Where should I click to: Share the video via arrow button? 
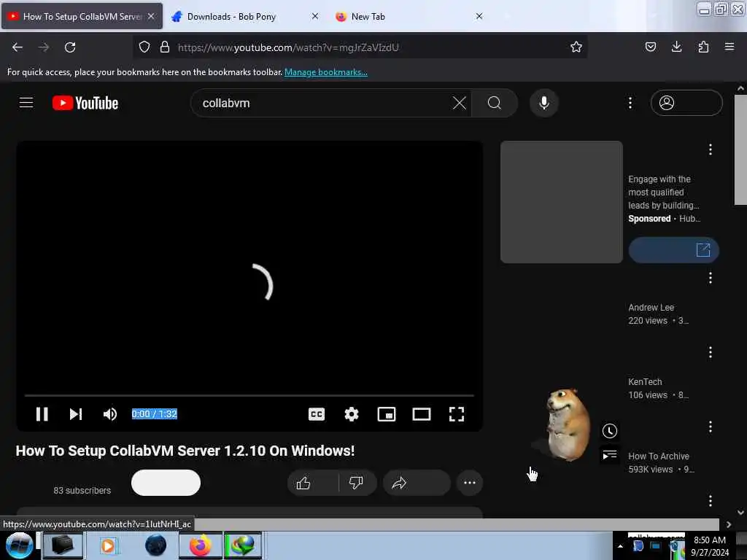pos(417,483)
